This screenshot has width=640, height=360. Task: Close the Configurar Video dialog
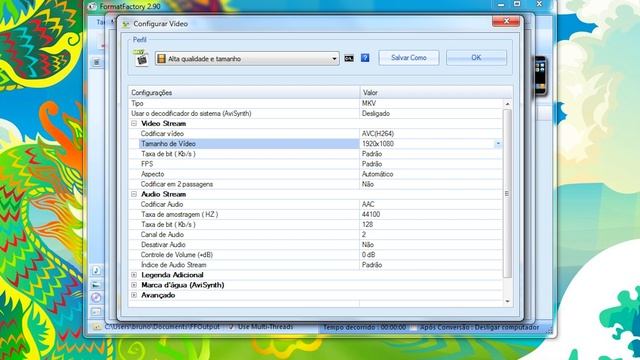[506, 21]
